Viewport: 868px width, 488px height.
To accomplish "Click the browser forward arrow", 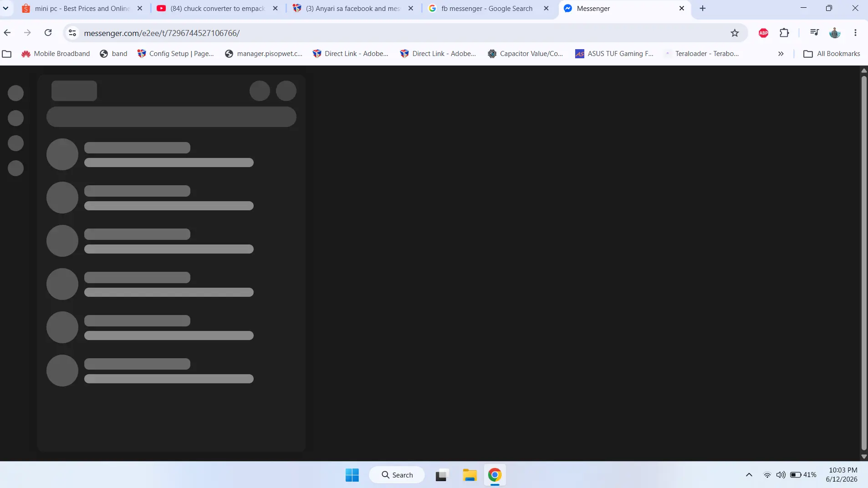I will tap(27, 33).
